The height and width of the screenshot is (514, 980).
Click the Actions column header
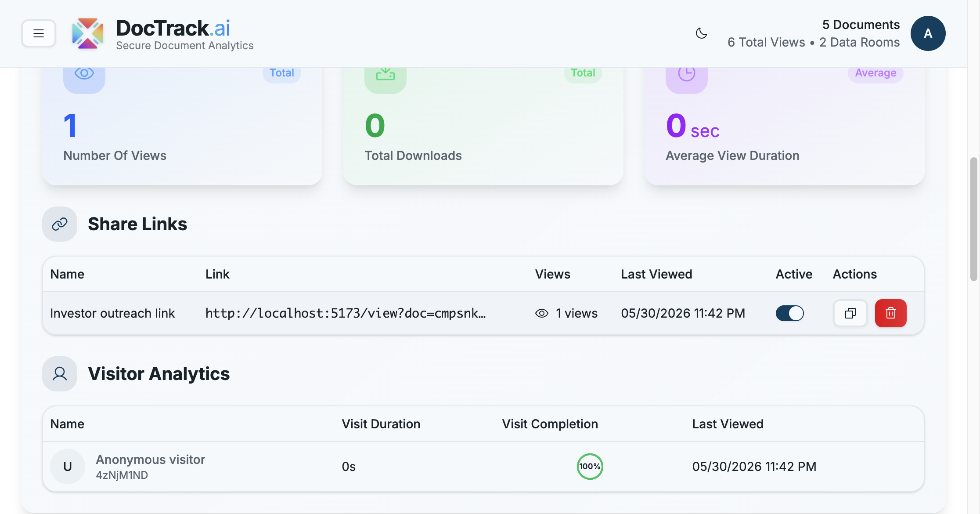(x=855, y=274)
